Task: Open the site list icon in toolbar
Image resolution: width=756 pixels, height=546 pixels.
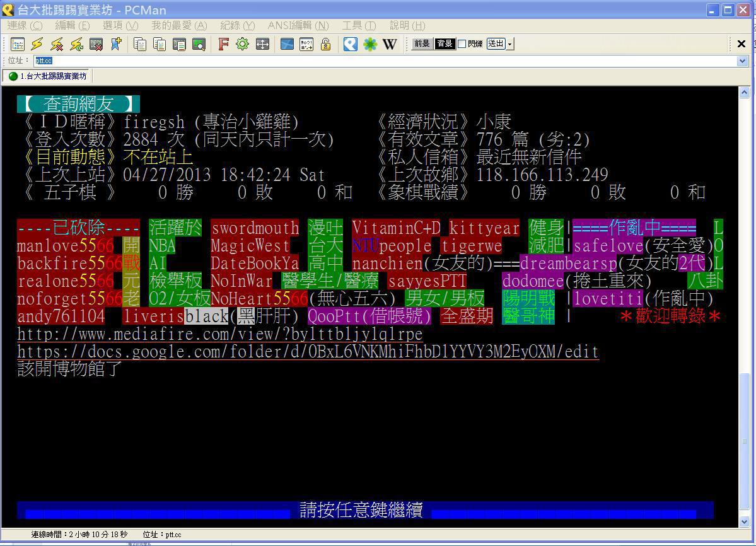Action: [18, 44]
